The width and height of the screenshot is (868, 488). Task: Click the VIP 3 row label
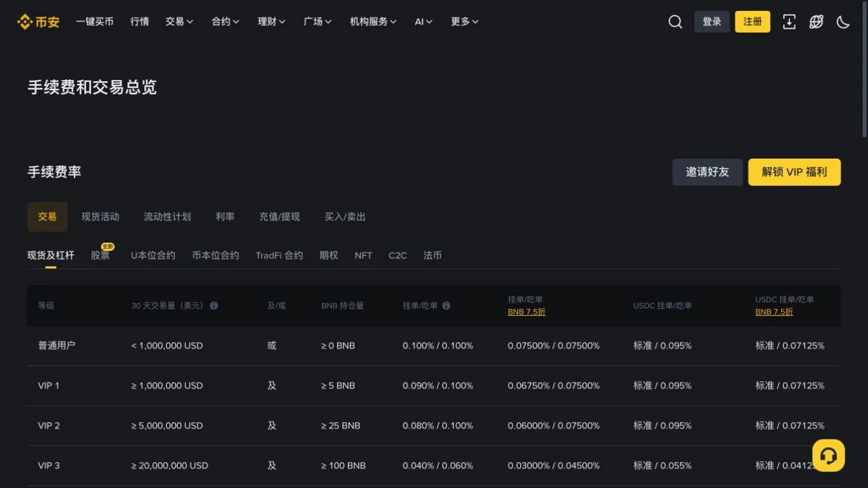[48, 466]
